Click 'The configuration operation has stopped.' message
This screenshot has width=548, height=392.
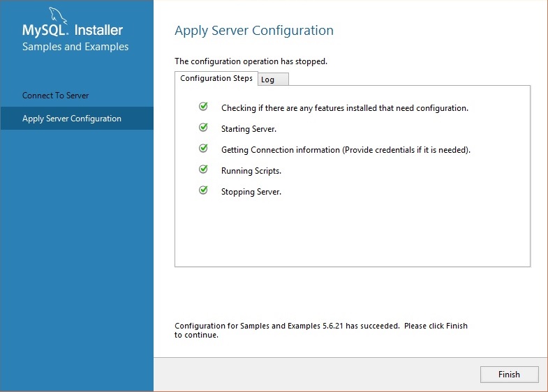[x=251, y=61]
